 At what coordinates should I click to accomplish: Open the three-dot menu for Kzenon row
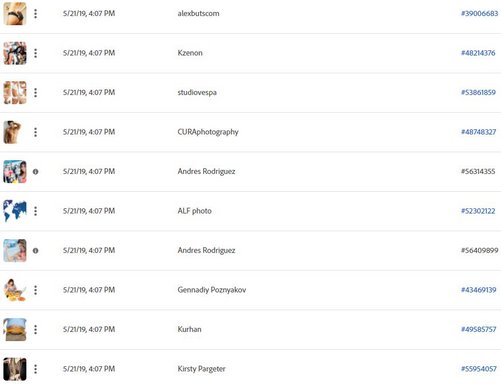[x=35, y=53]
